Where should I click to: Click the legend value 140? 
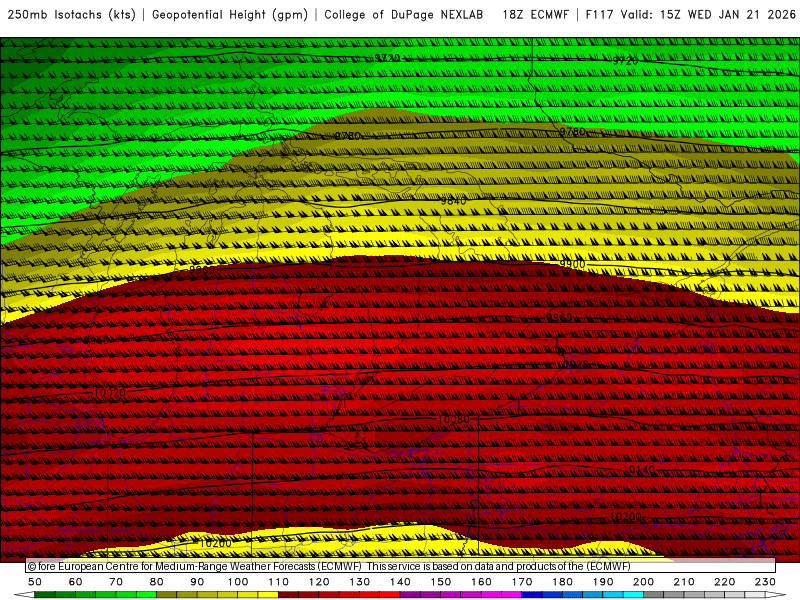[401, 582]
